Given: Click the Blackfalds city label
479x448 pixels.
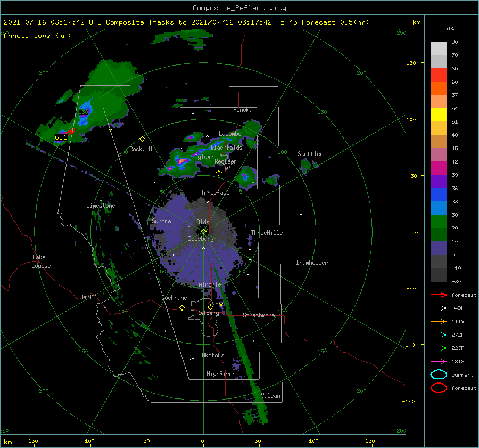Looking at the screenshot, I should click(226, 148).
